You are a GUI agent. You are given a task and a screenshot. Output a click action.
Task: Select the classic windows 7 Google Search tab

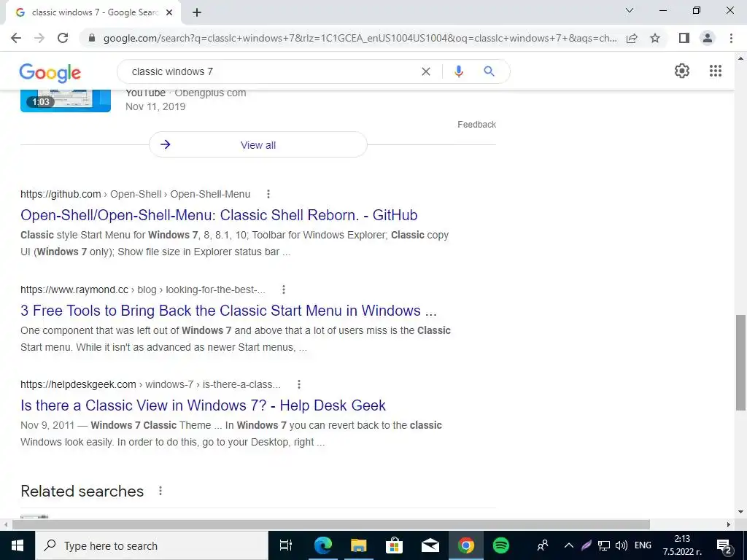(93, 13)
